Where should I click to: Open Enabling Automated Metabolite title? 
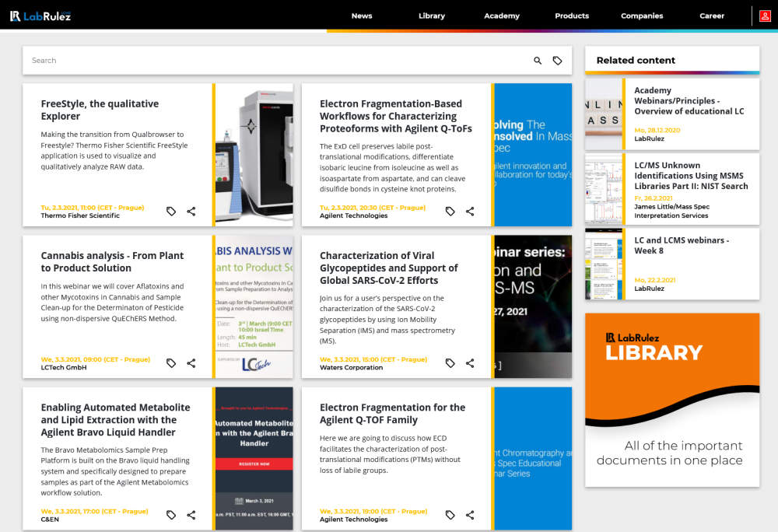click(x=115, y=419)
